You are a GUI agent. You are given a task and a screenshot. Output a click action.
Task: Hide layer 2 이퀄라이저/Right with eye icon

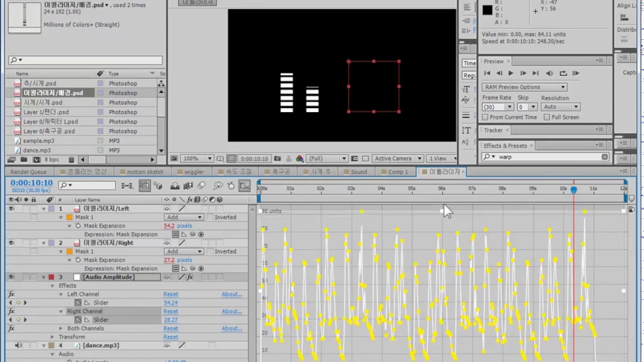coord(11,243)
